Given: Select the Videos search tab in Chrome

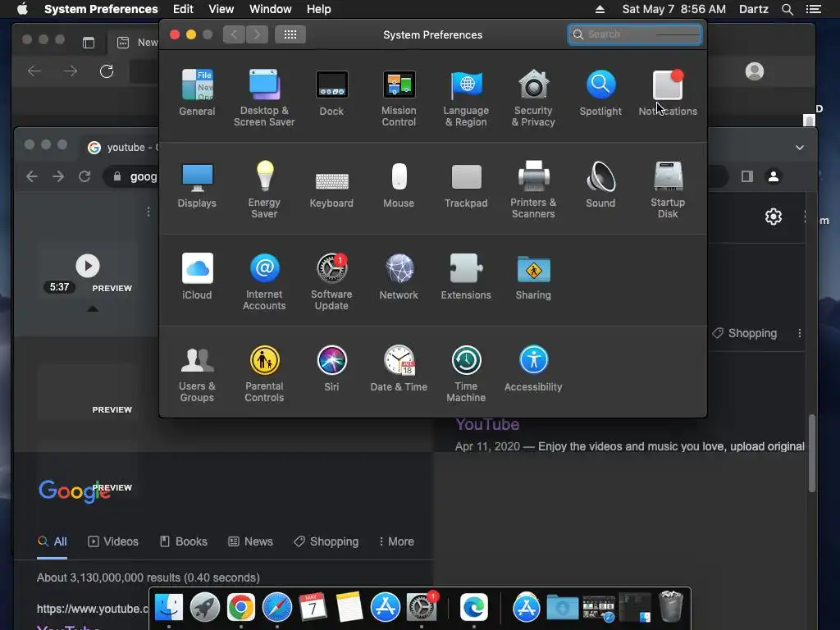Looking at the screenshot, I should (113, 541).
